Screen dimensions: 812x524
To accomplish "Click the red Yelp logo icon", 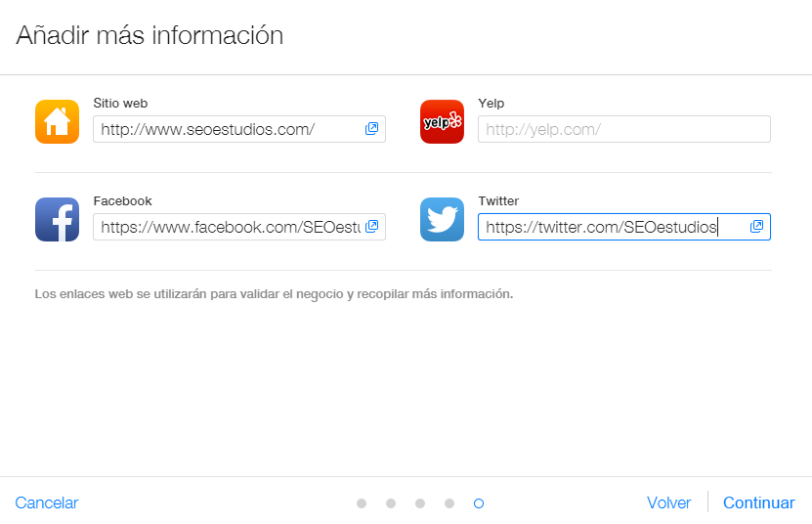I will pos(442,122).
